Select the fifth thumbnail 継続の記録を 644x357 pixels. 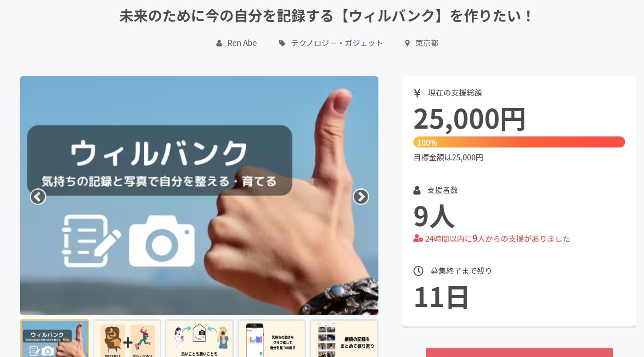(x=344, y=339)
